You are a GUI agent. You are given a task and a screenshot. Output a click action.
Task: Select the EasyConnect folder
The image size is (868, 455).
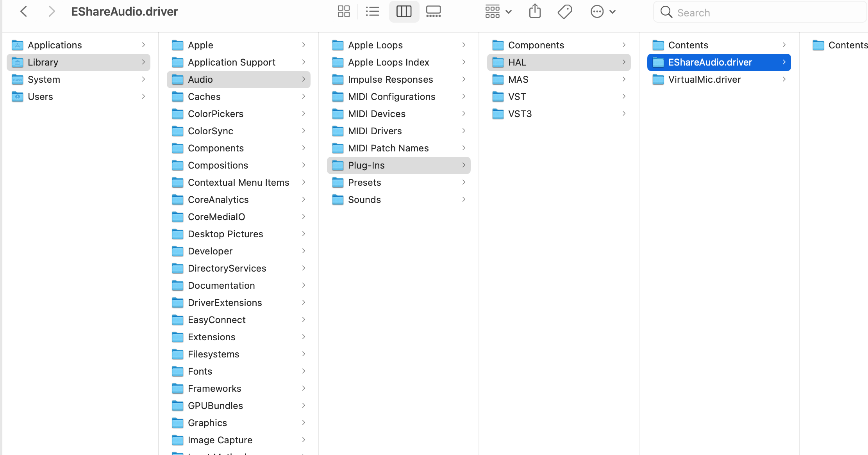[x=216, y=320]
